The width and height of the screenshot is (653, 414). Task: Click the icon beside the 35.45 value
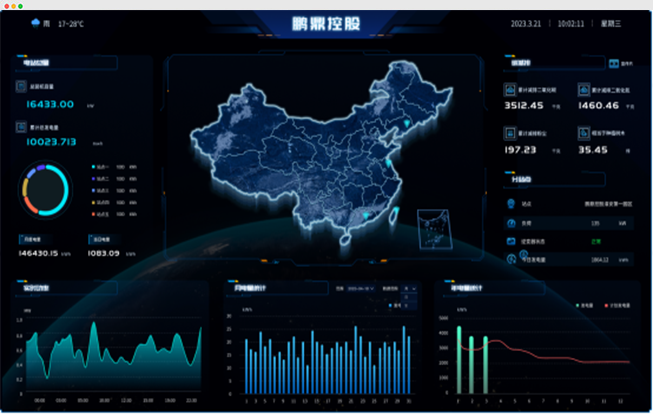click(x=585, y=132)
